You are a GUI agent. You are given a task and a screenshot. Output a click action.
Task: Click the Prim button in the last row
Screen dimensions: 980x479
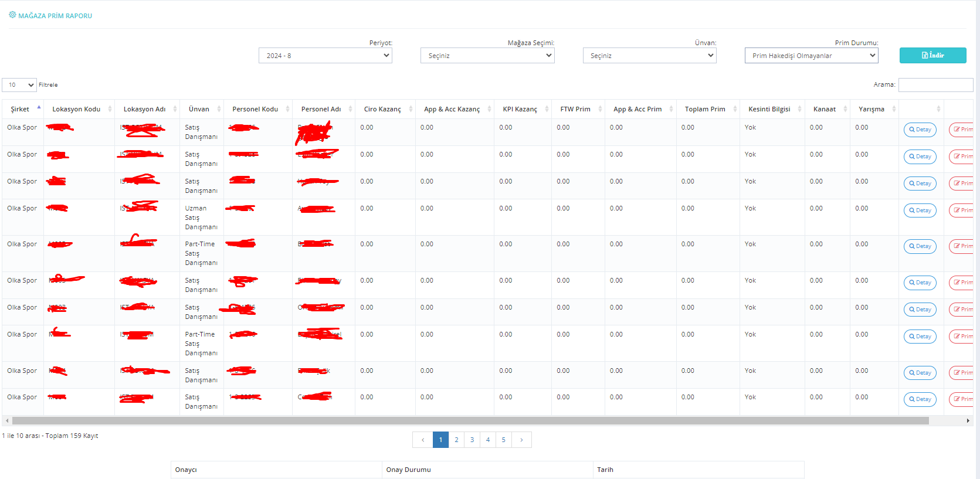(961, 399)
